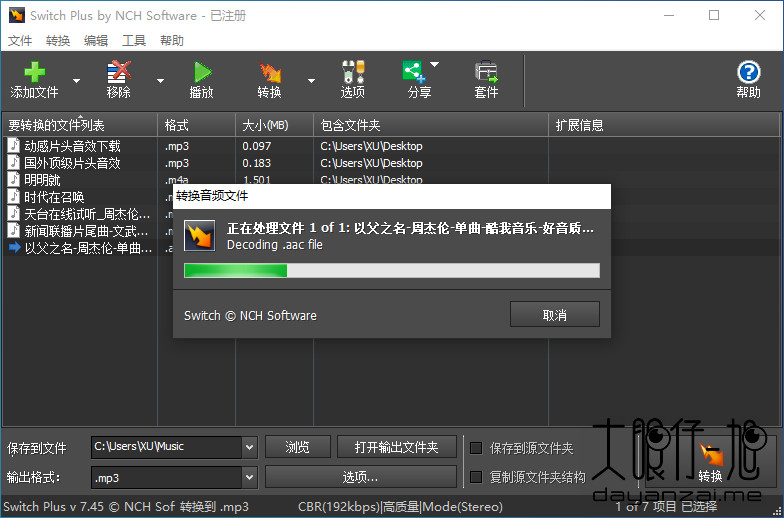Click the 浏览 browse button

[298, 446]
